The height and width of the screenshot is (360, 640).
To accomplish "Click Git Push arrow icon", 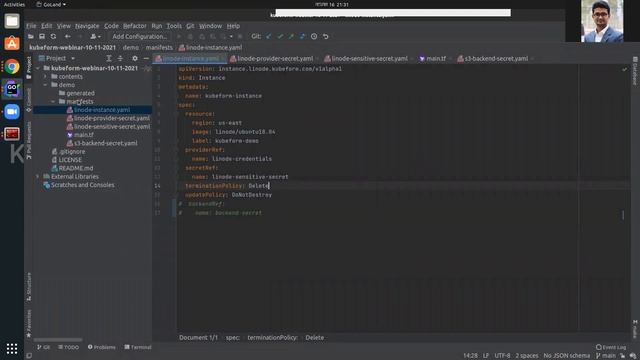I will (291, 36).
